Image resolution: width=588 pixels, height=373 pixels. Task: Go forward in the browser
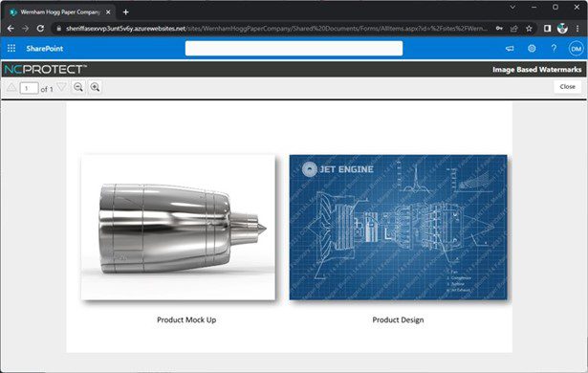[x=25, y=29]
